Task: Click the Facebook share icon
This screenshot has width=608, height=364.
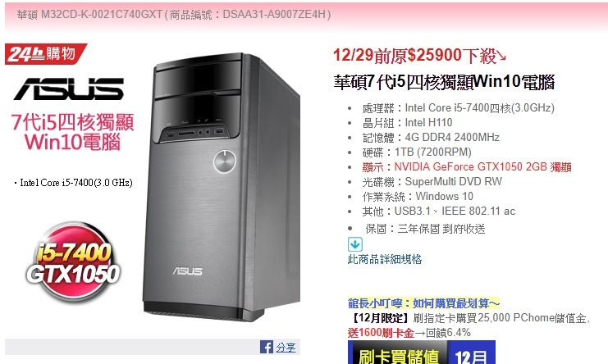Action: click(x=267, y=347)
